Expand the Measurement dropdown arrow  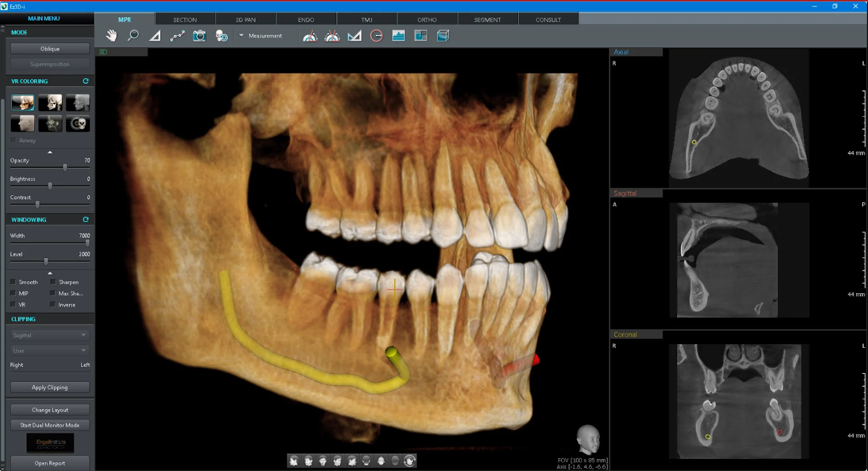(x=241, y=36)
